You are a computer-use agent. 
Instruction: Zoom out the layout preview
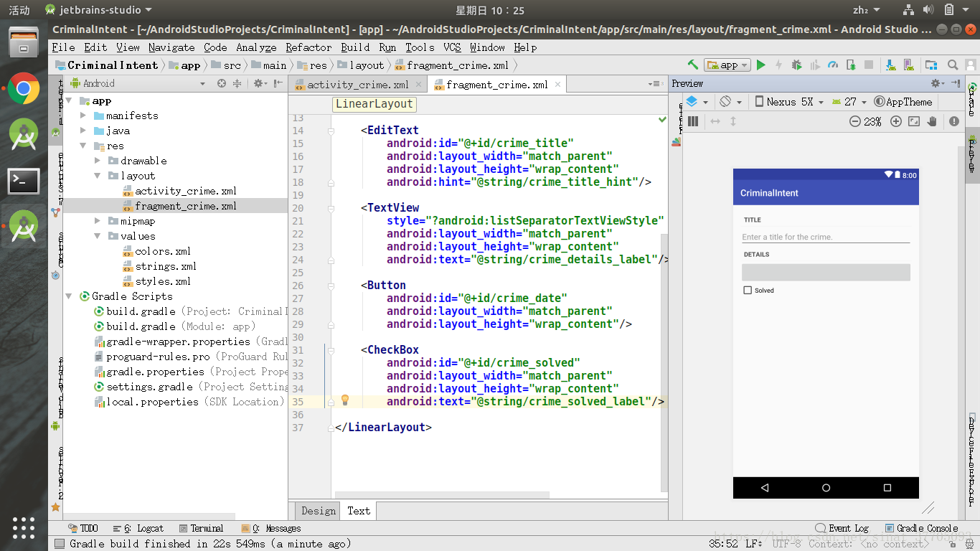[x=854, y=121]
